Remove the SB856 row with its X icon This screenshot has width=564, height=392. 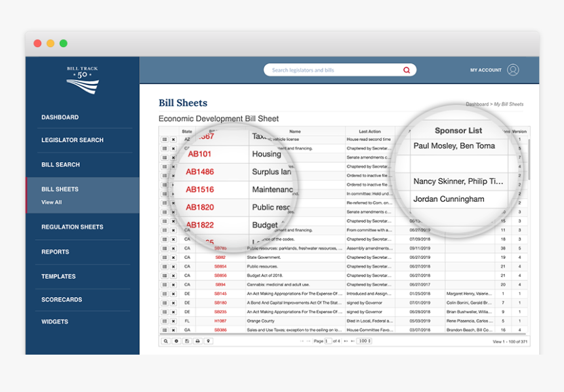click(173, 275)
